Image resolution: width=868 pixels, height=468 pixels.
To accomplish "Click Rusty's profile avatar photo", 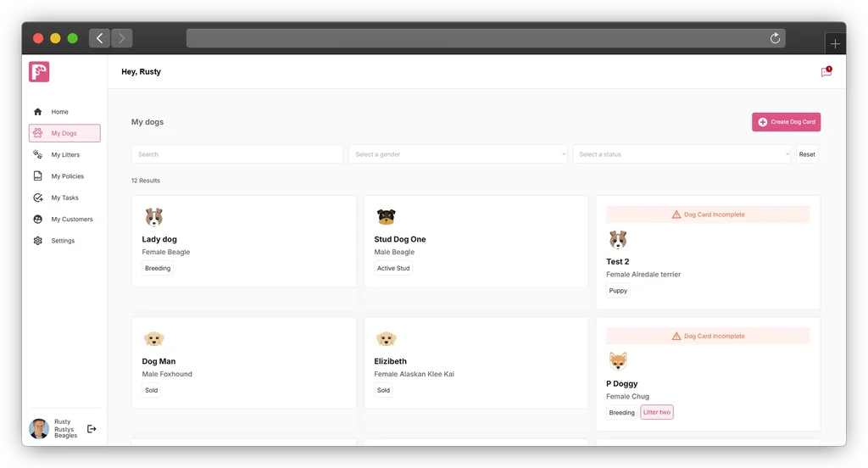I will click(39, 429).
